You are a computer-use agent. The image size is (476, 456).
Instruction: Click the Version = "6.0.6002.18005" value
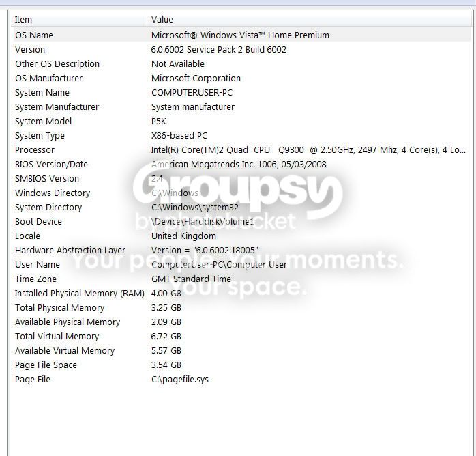205,250
